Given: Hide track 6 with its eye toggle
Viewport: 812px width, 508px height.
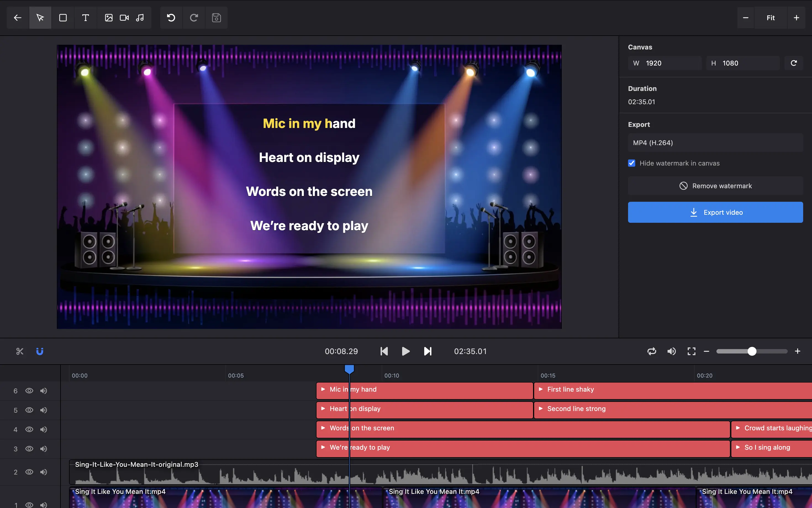Looking at the screenshot, I should click(29, 391).
